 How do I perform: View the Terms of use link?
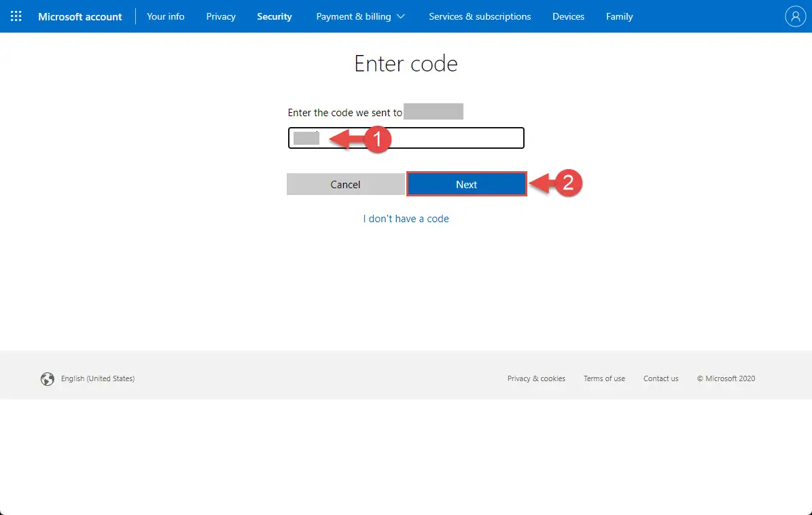pyautogui.click(x=604, y=378)
